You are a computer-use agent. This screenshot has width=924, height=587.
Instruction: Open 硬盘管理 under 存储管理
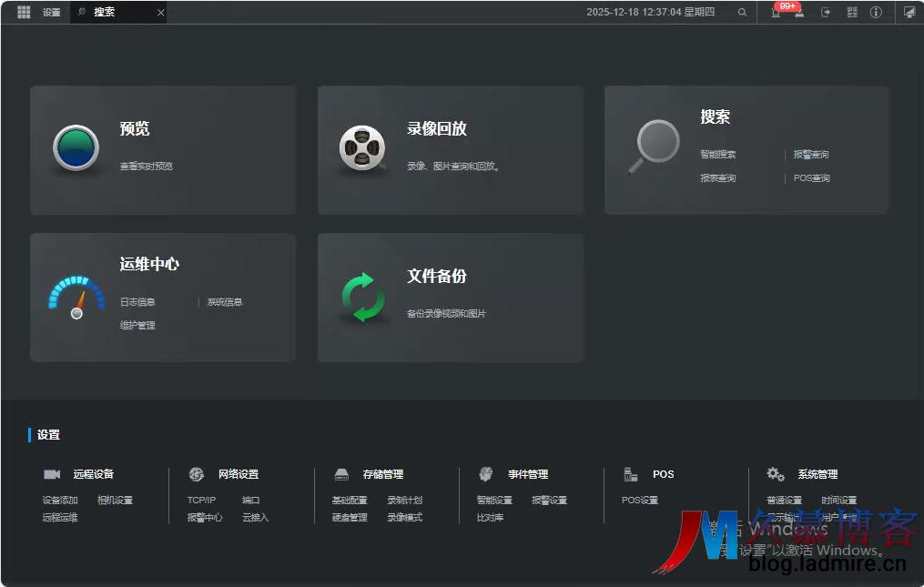pos(350,517)
